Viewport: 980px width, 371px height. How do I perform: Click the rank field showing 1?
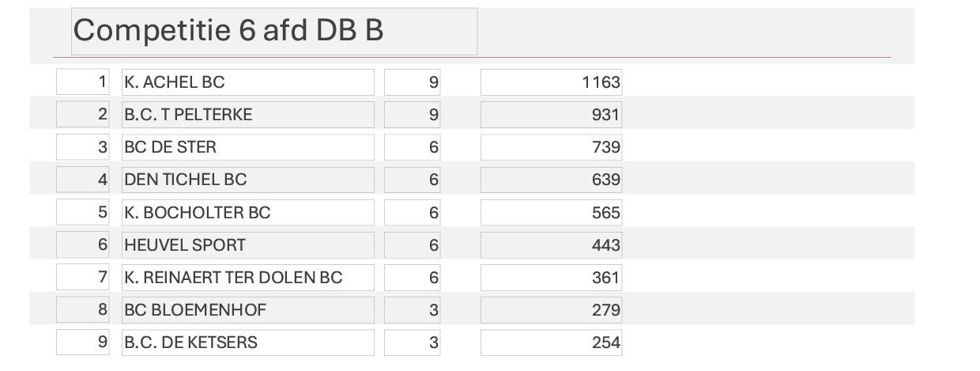(x=83, y=82)
